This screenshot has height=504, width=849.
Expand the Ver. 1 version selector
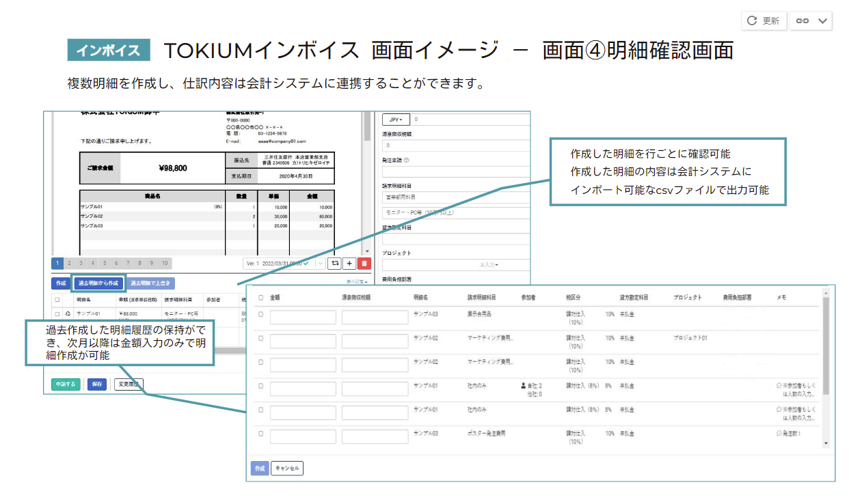[320, 264]
